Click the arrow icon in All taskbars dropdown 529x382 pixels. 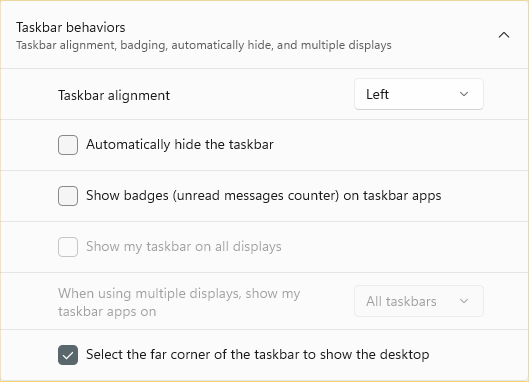coord(464,301)
